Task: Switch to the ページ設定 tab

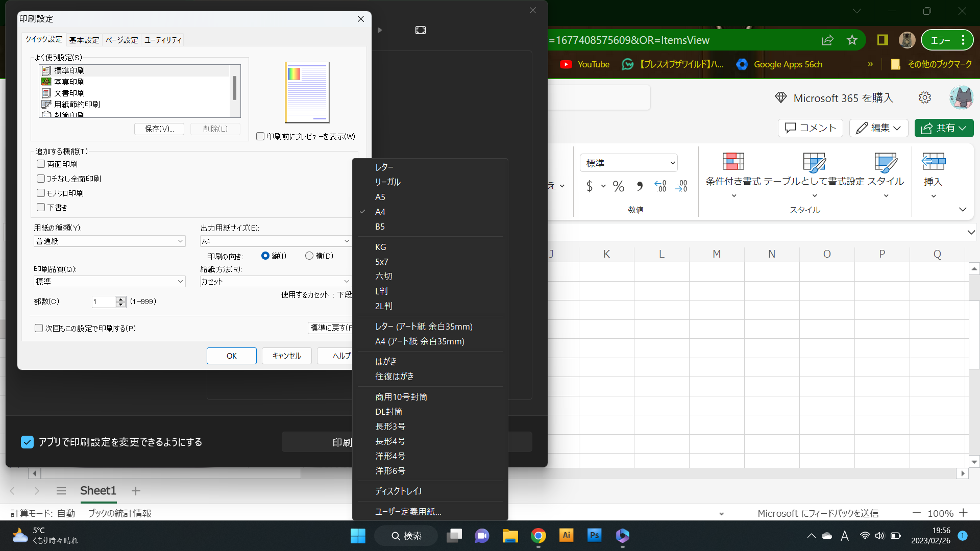Action: (121, 40)
